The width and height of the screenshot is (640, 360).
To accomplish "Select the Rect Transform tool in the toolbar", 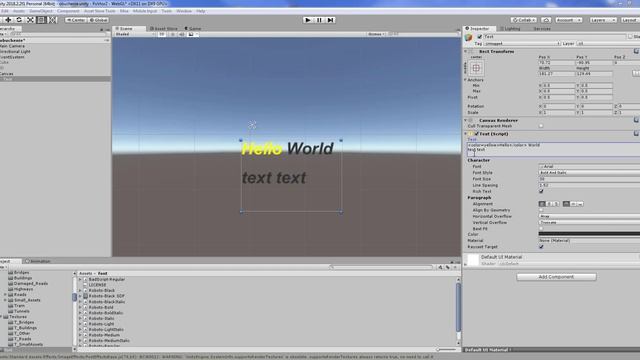I will click(41, 20).
